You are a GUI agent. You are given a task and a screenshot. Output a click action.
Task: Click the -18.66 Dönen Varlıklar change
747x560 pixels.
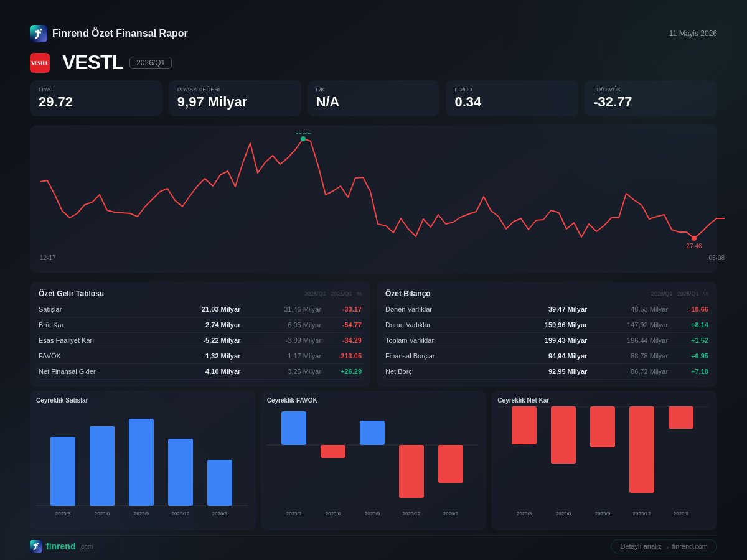point(698,309)
